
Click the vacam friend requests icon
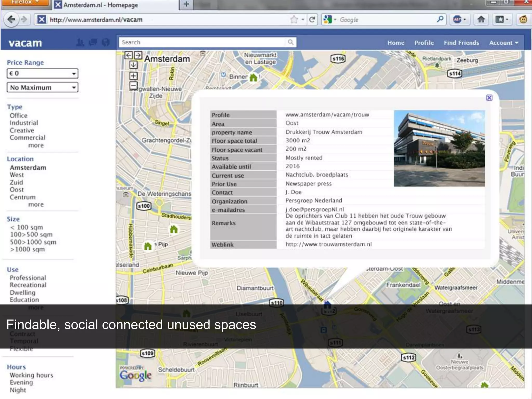point(80,42)
